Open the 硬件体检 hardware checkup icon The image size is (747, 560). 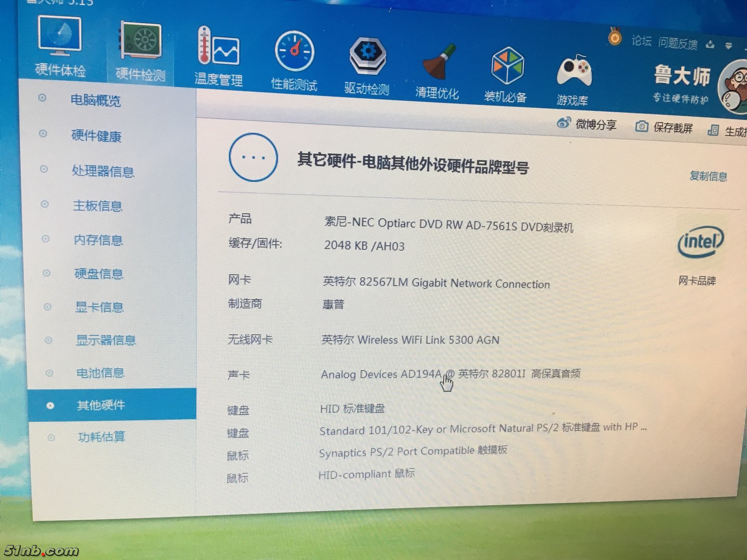60,47
